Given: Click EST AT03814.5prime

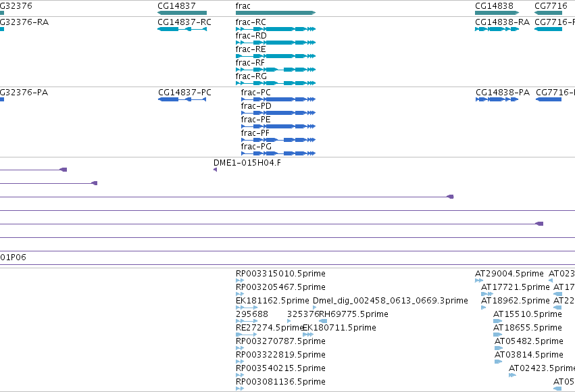Looking at the screenshot, I should 529,355.
